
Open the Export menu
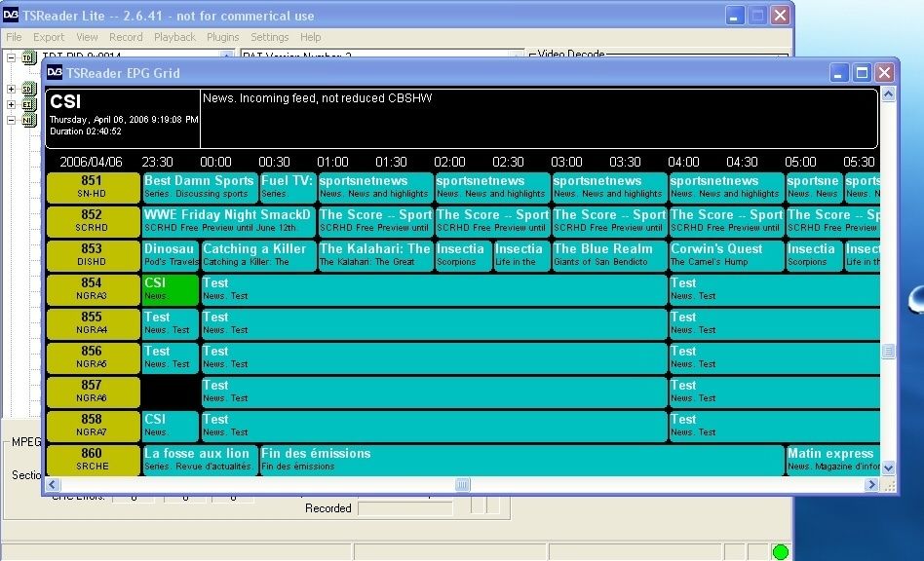pos(49,37)
